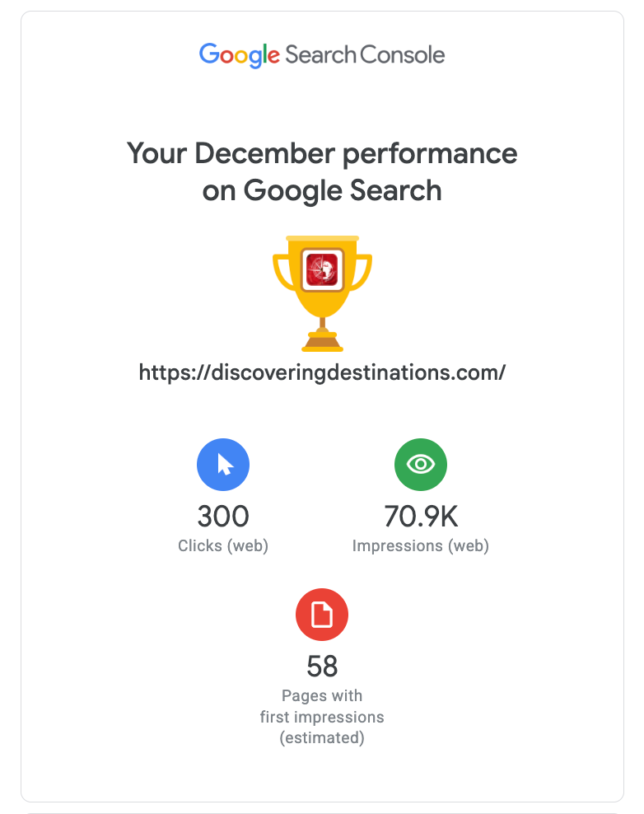Click the "Clicks (web)" label
This screenshot has height=814, width=644.
coord(223,545)
